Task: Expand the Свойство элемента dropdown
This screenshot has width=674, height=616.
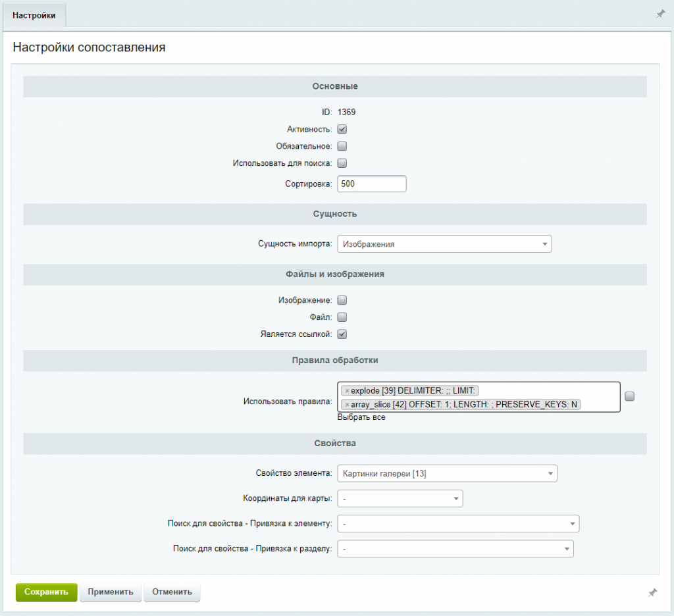Action: point(447,473)
